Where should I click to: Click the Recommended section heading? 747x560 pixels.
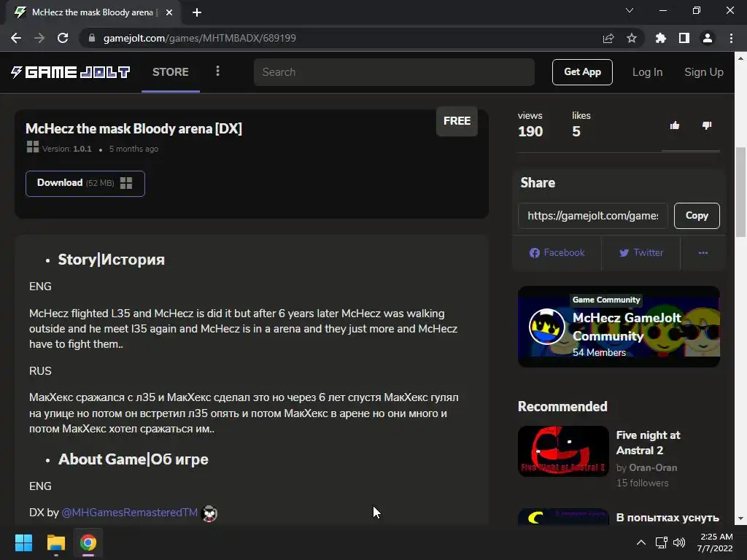coord(562,407)
